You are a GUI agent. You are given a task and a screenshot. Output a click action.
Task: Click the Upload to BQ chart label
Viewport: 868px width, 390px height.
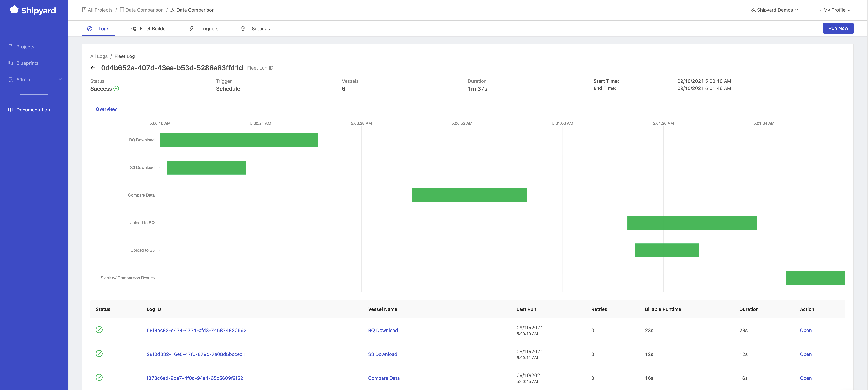(x=142, y=223)
